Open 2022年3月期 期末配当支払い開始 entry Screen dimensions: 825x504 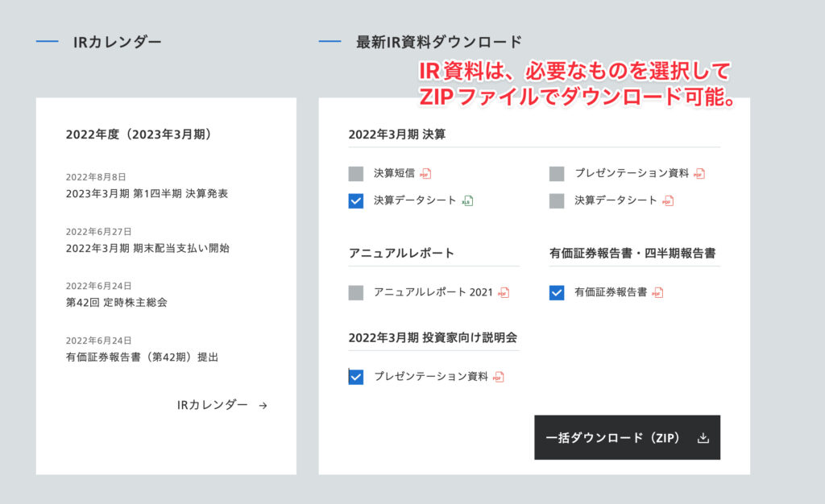[147, 248]
